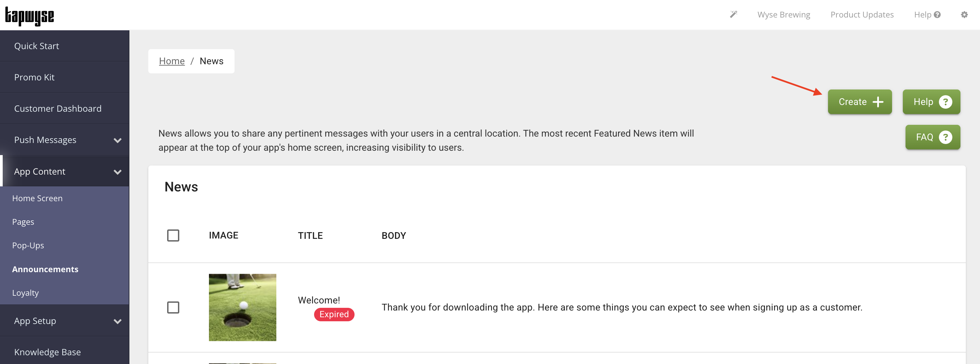Expand the Push Messages menu chevron
Screen dimensions: 980x364
[118, 140]
